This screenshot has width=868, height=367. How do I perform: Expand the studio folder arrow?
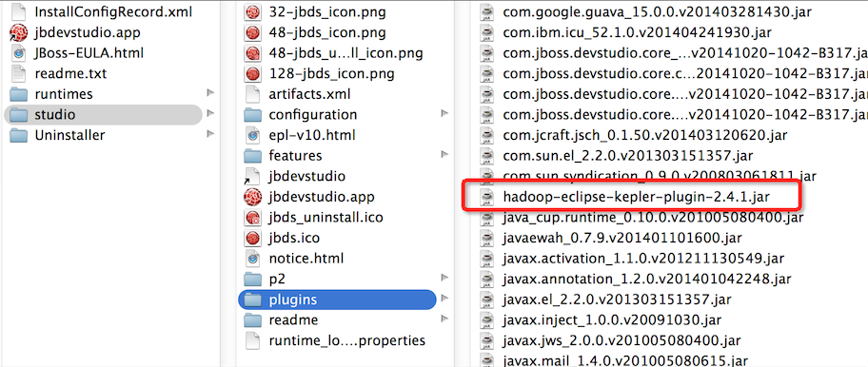pyautogui.click(x=210, y=114)
